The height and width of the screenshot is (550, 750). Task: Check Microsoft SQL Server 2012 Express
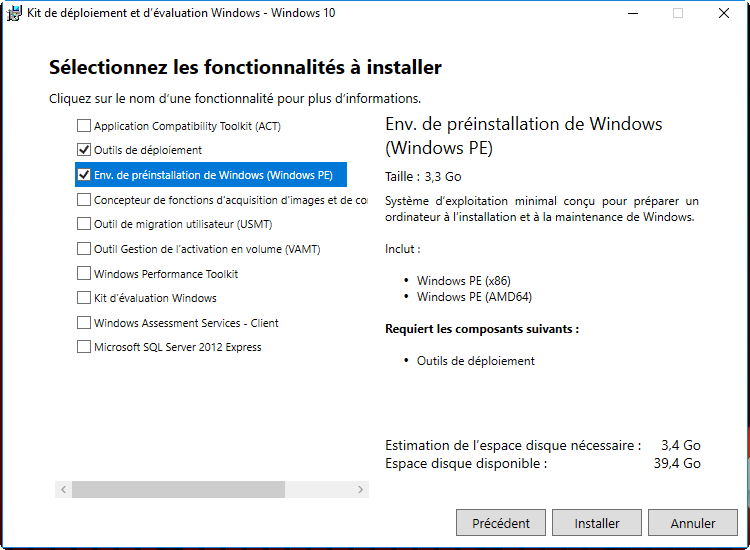point(84,347)
